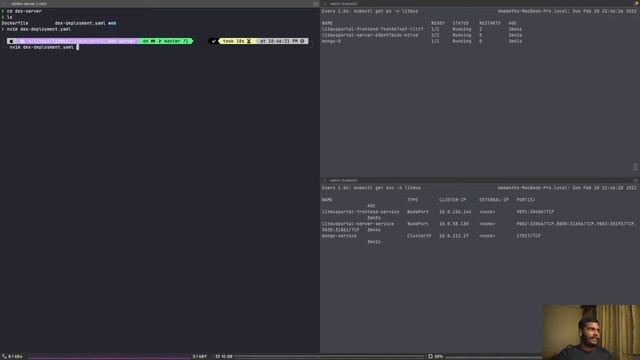
Task: Click the '27017/TCP' port of mongo-service
Action: (529, 236)
